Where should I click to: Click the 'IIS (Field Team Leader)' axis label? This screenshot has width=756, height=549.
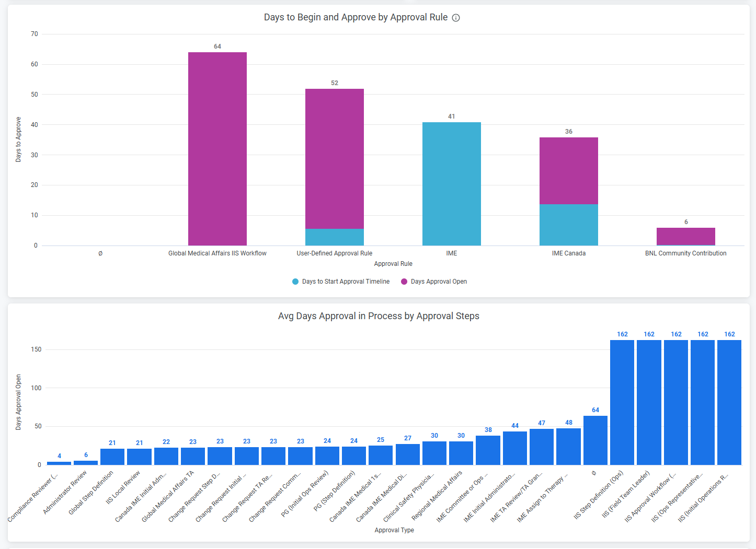(626, 494)
